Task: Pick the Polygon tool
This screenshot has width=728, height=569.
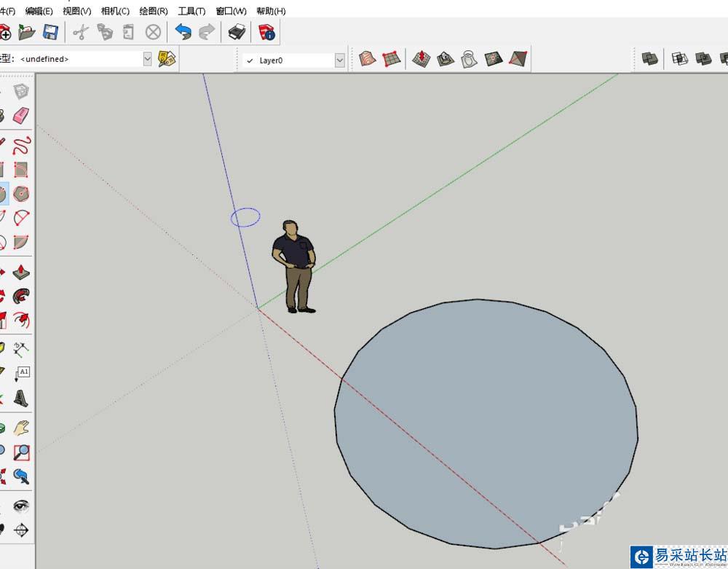Action: [22, 194]
